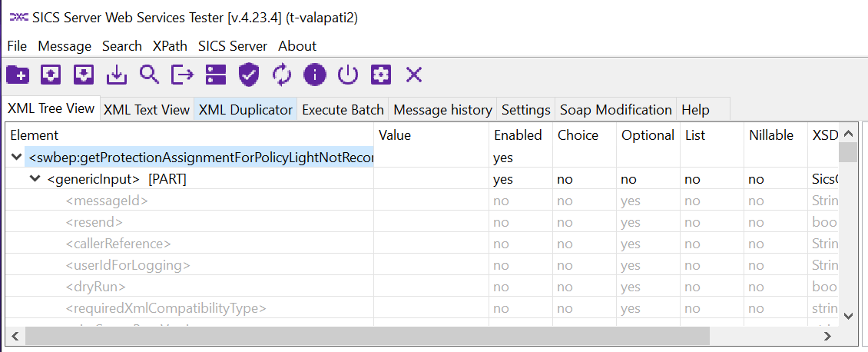Click the round info icon
The height and width of the screenshot is (352, 868).
tap(315, 75)
